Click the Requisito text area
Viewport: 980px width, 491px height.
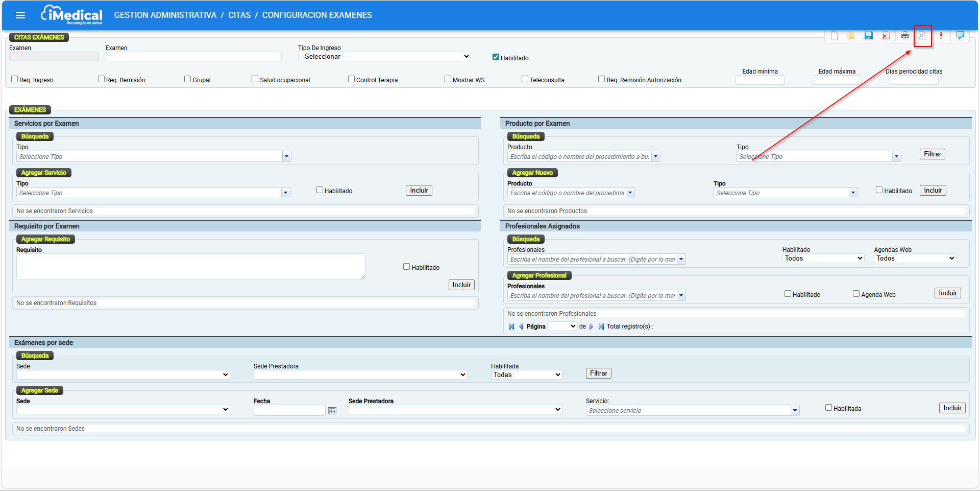coord(191,266)
